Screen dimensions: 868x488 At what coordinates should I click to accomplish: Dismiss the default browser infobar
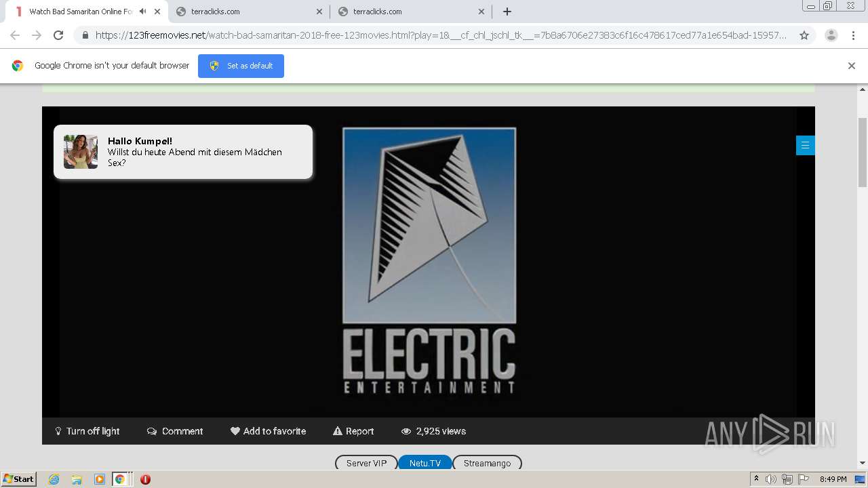pyautogui.click(x=852, y=66)
